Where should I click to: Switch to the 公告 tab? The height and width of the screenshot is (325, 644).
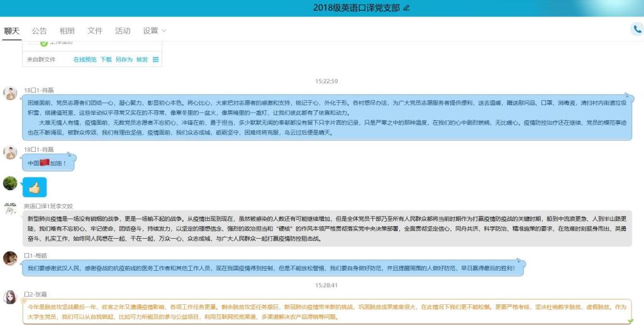point(39,31)
